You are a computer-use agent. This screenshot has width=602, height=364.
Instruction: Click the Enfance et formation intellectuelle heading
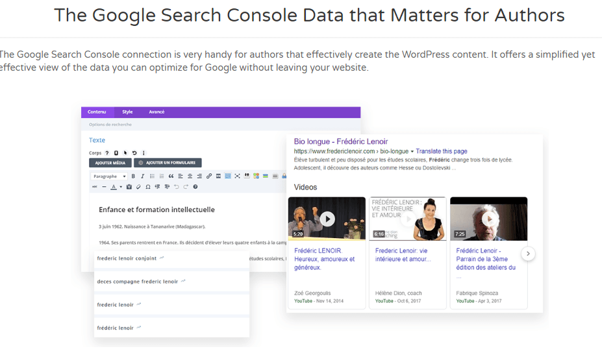pos(157,210)
